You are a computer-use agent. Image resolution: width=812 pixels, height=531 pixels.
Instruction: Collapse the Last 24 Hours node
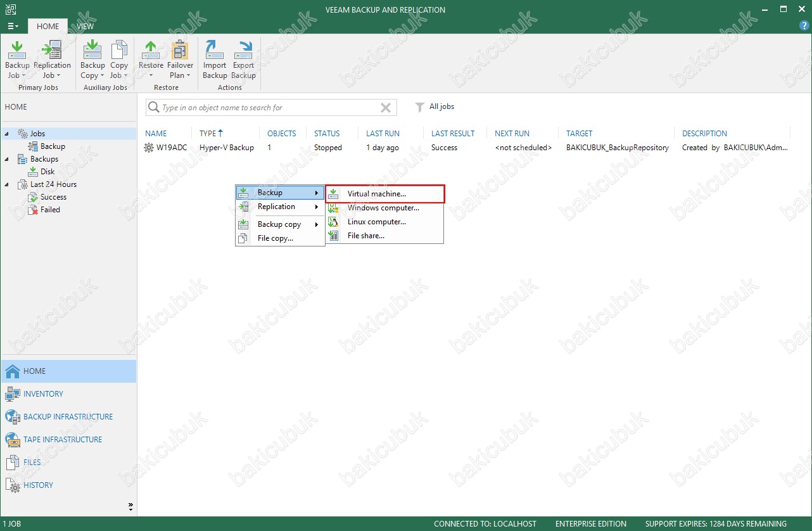[x=8, y=184]
